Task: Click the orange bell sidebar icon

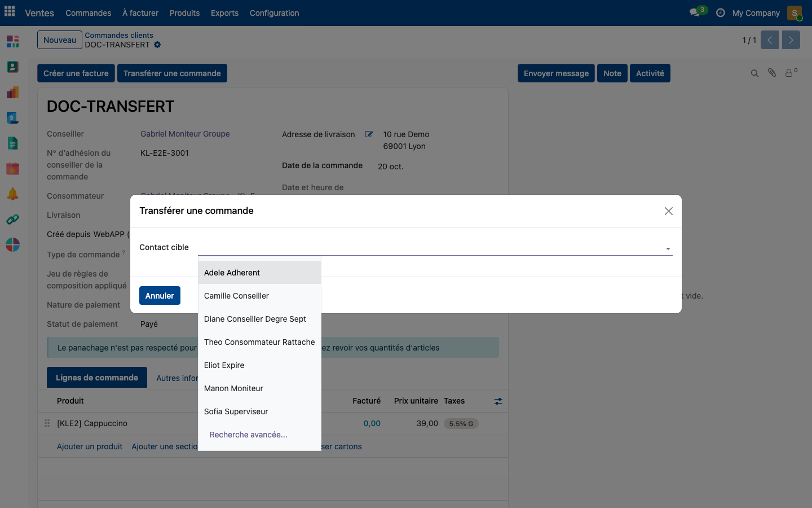Action: point(12,194)
